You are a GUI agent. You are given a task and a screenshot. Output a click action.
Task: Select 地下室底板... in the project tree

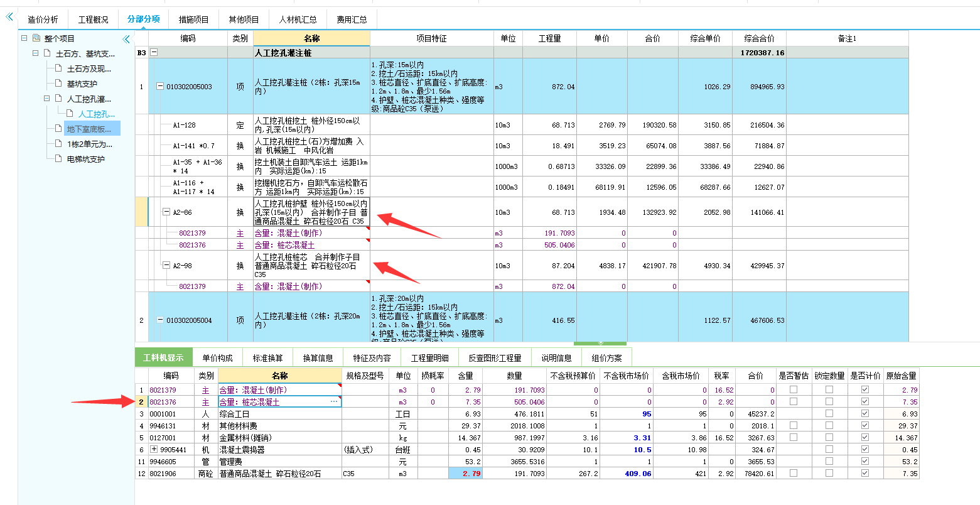(x=92, y=129)
